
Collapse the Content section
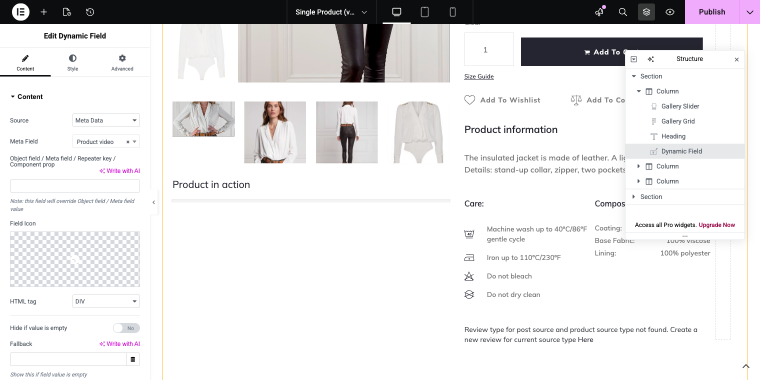click(x=27, y=96)
